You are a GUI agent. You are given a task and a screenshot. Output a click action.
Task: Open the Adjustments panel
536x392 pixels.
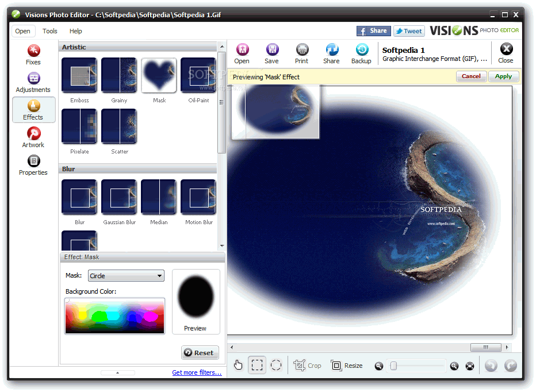pyautogui.click(x=33, y=82)
